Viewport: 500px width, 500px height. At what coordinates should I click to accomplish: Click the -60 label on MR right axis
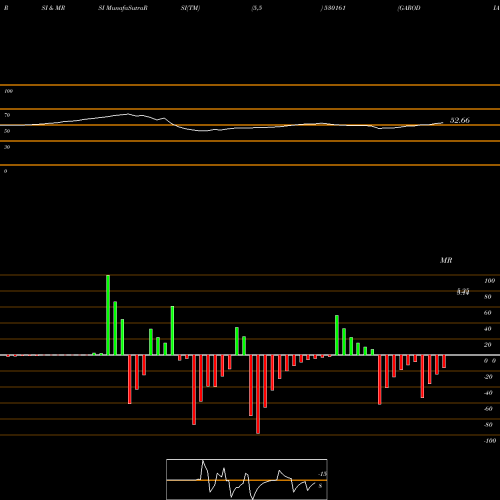pyautogui.click(x=488, y=409)
